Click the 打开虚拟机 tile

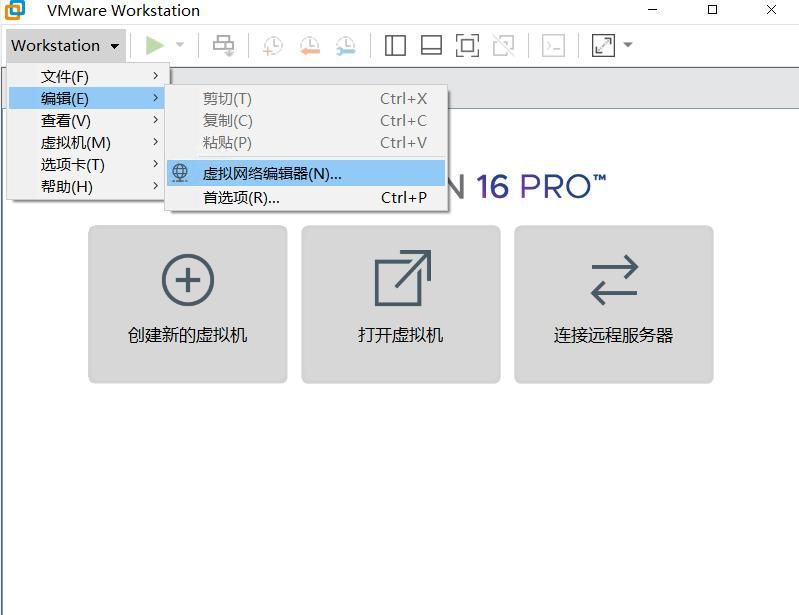pyautogui.click(x=401, y=304)
